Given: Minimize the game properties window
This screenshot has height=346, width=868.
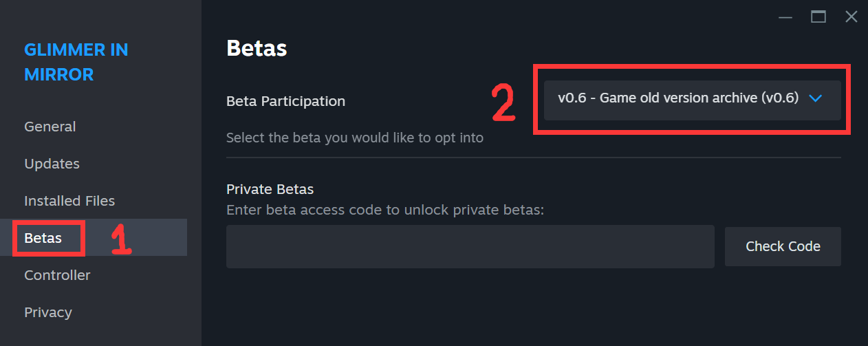Looking at the screenshot, I should (x=785, y=17).
